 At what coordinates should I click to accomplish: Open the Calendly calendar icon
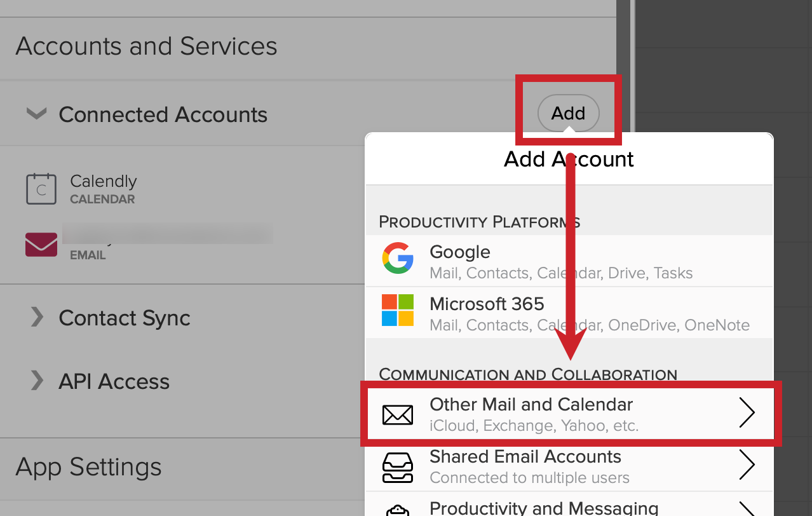[41, 189]
